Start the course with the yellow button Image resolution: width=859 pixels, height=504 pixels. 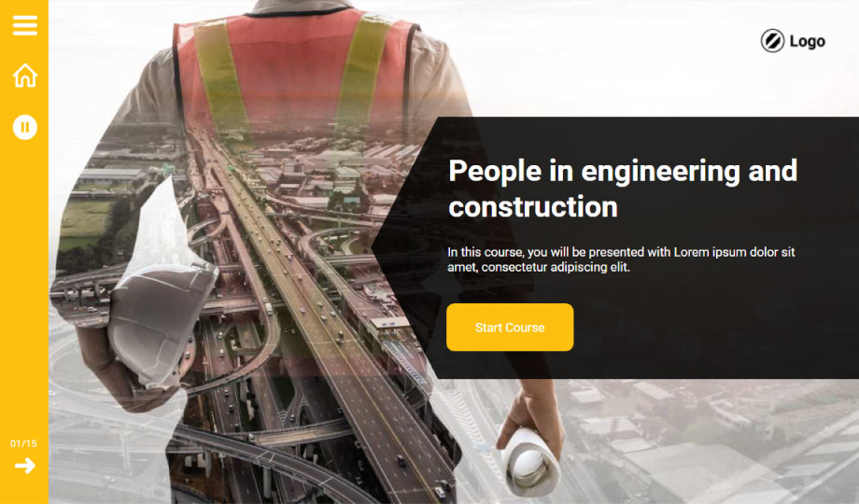pos(510,327)
